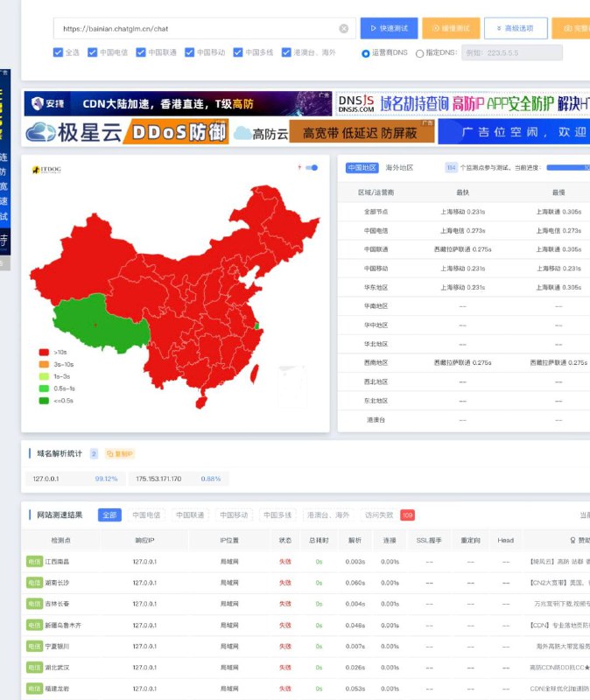Expand the 高级选项 advanced options dropdown
The height and width of the screenshot is (700, 590).
(x=516, y=29)
